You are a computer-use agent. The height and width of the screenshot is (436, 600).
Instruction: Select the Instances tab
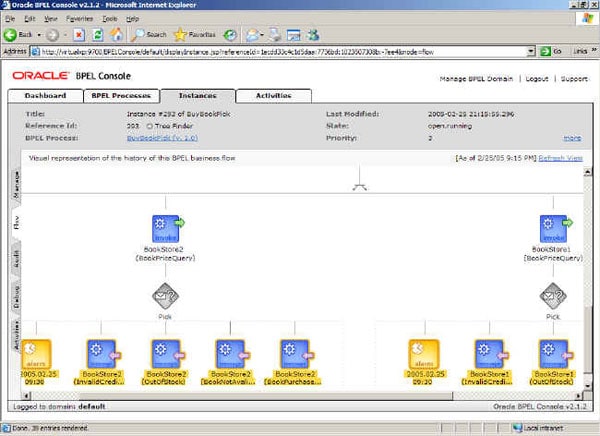(x=197, y=96)
